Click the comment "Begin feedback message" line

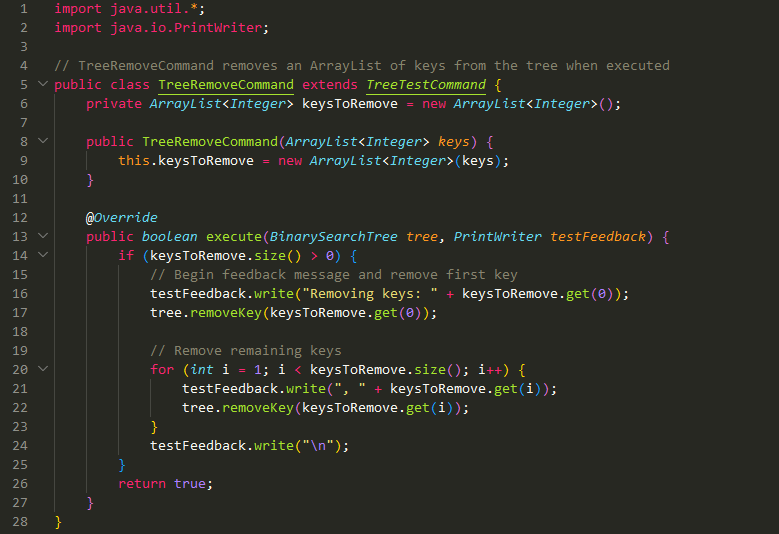334,275
